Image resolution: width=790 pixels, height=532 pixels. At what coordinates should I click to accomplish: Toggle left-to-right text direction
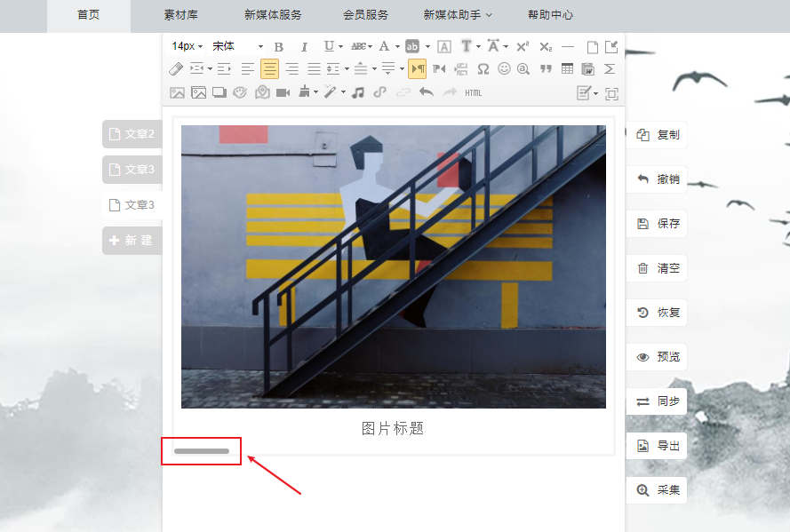[417, 69]
